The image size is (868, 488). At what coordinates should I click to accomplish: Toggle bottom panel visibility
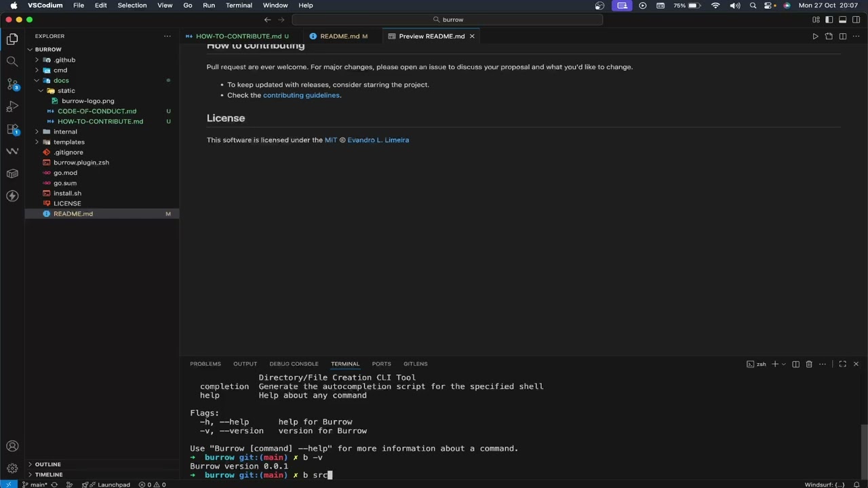842,20
